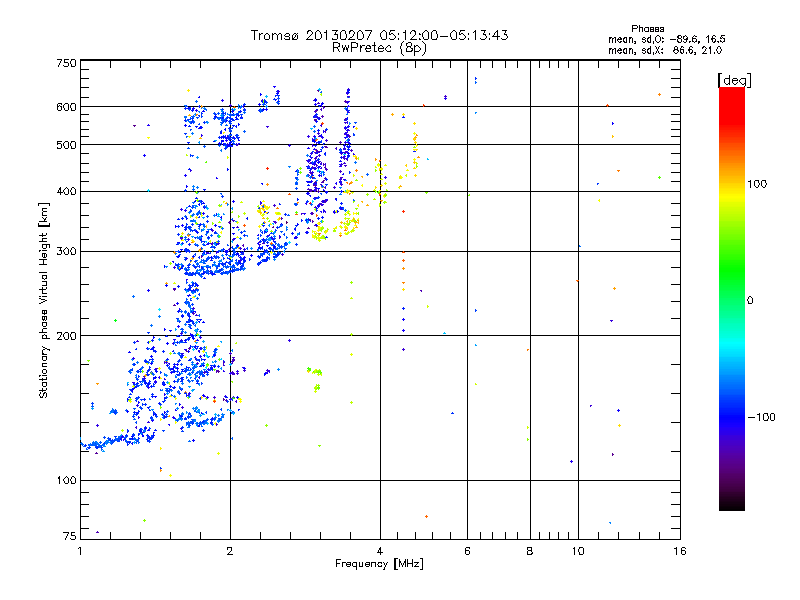Click the x-axis tick label '6'
The image size is (800, 600).
pyautogui.click(x=467, y=551)
